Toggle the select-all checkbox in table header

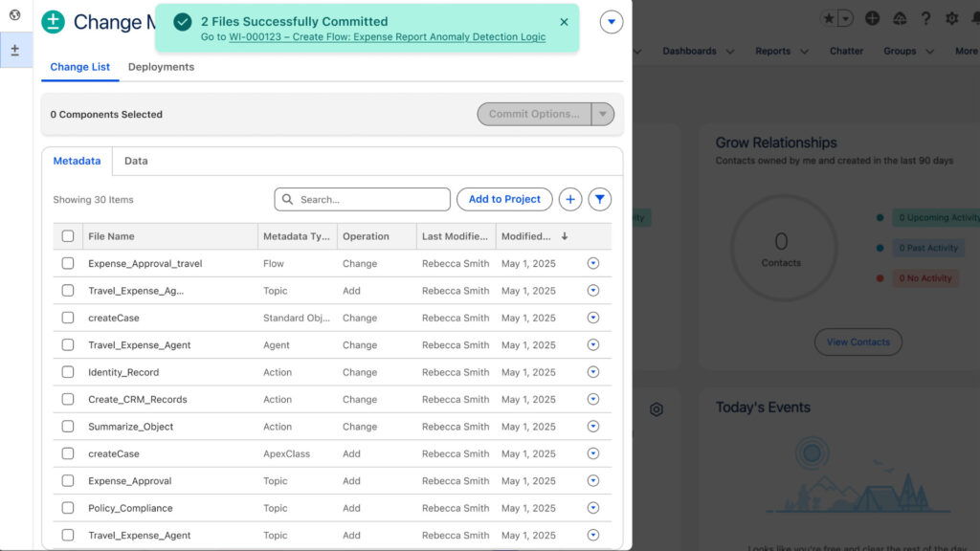point(68,236)
